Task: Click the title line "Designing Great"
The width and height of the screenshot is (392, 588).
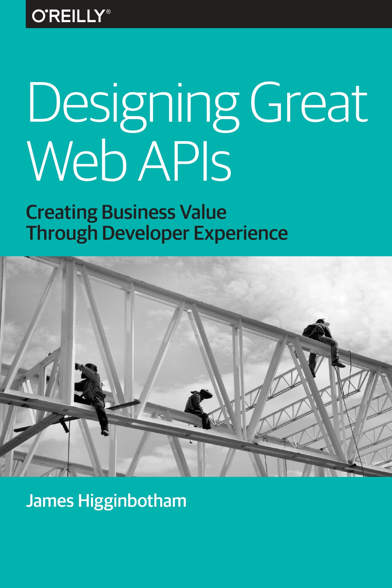Action: (x=198, y=107)
